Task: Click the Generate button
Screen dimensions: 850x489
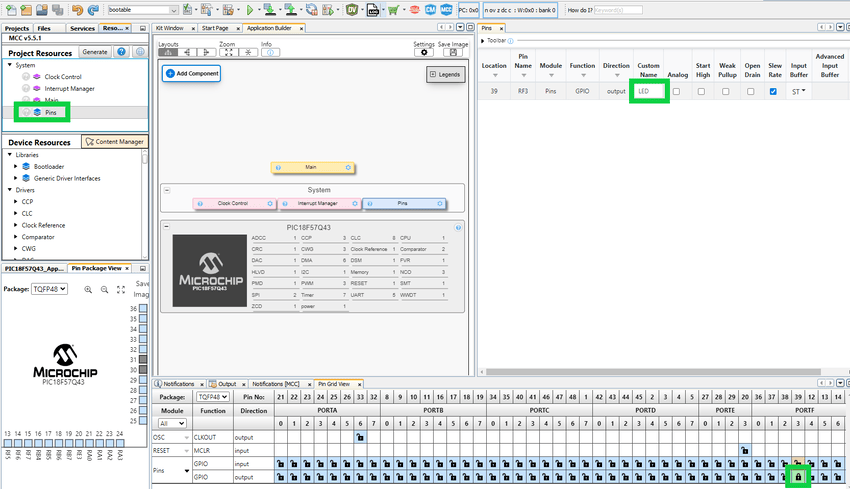Action: click(95, 51)
